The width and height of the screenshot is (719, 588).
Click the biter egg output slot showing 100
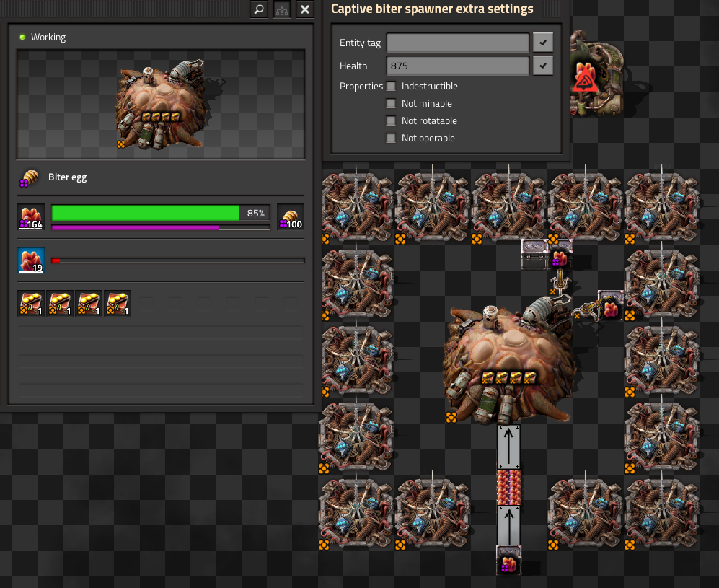(x=291, y=217)
